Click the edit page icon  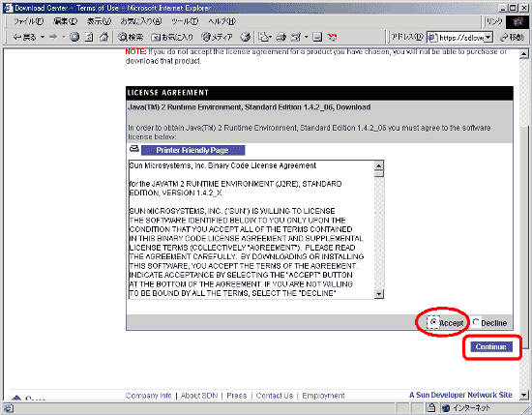296,37
